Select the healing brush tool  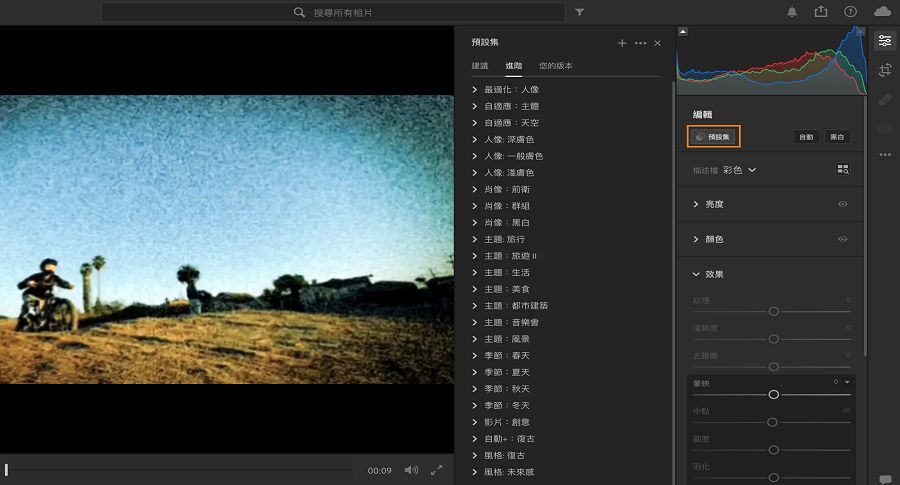coord(885,99)
